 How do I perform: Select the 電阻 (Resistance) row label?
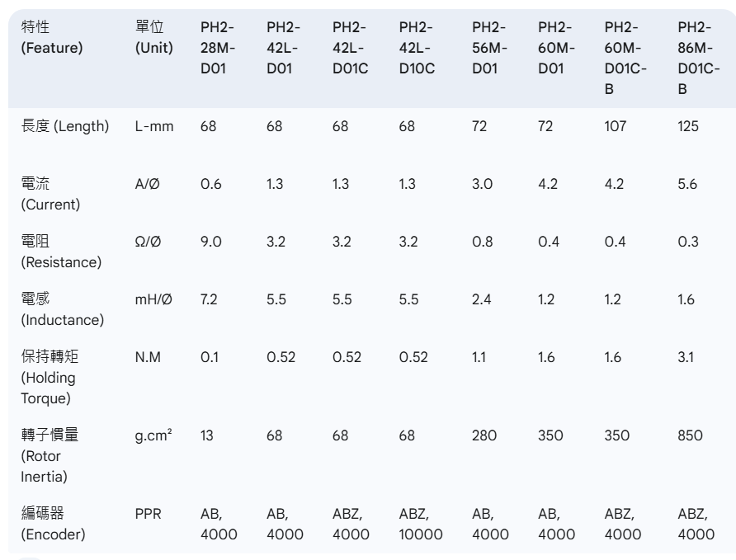61,252
